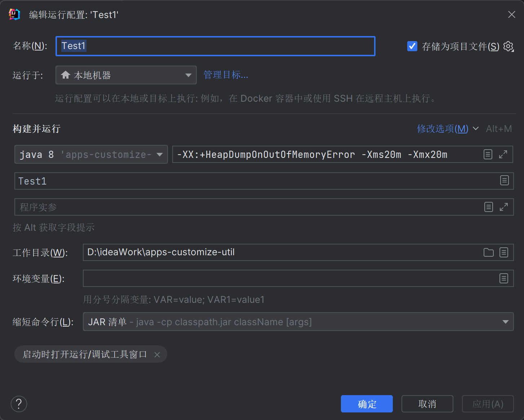Click the gear icon next to 存储为项目文件
The image size is (524, 420).
pyautogui.click(x=509, y=46)
